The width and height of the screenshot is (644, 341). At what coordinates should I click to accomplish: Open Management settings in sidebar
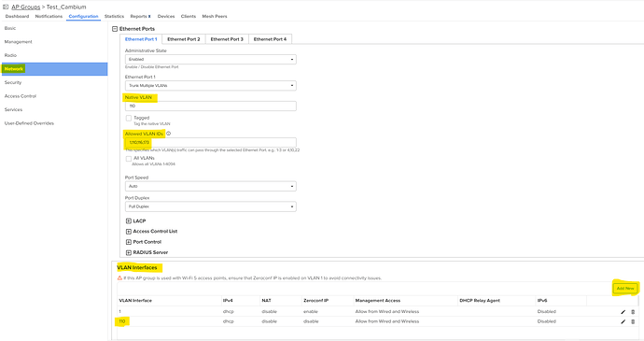[x=18, y=42]
